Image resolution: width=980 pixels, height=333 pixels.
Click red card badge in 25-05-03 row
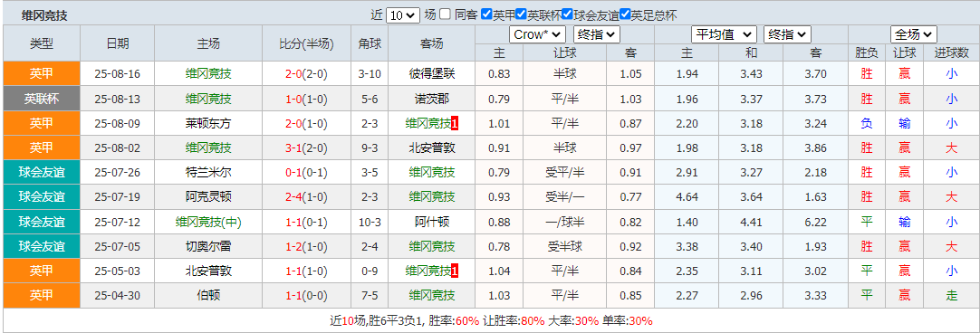coord(455,271)
